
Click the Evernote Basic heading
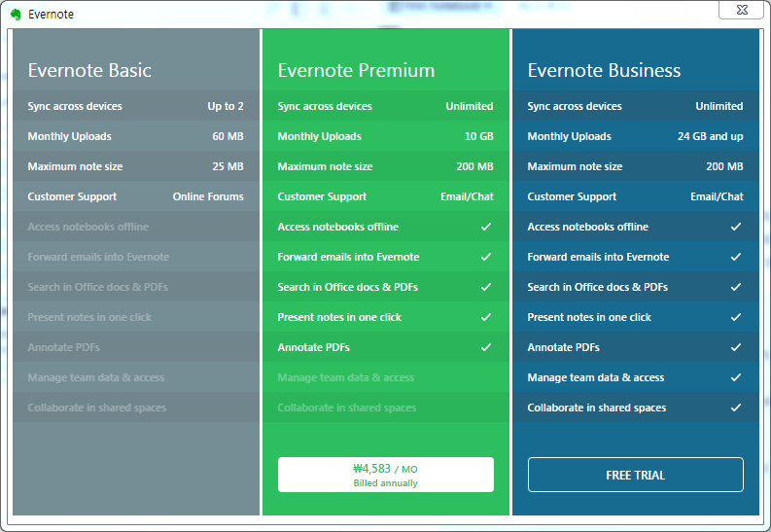[89, 70]
